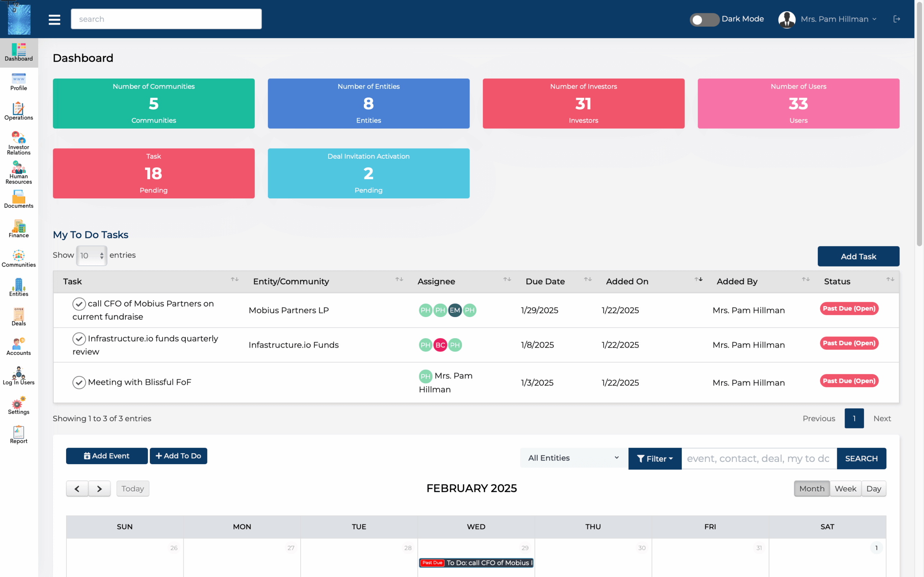Click the logout icon in header
Image resolution: width=924 pixels, height=577 pixels.
click(x=897, y=19)
